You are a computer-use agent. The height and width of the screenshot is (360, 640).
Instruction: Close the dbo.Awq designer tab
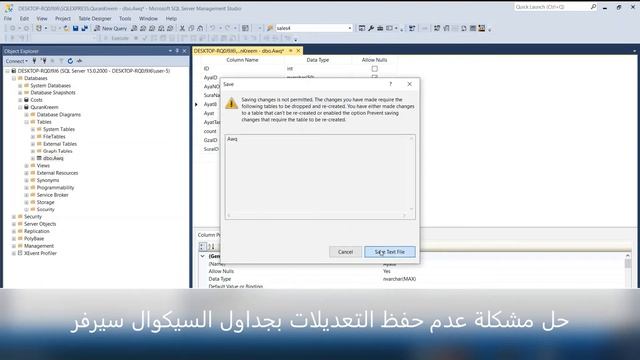pyautogui.click(x=298, y=51)
